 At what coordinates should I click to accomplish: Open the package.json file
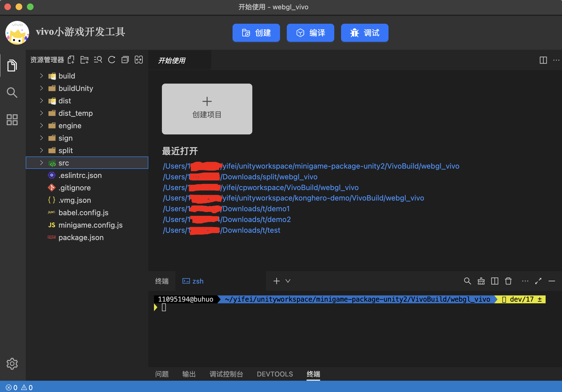click(x=87, y=237)
